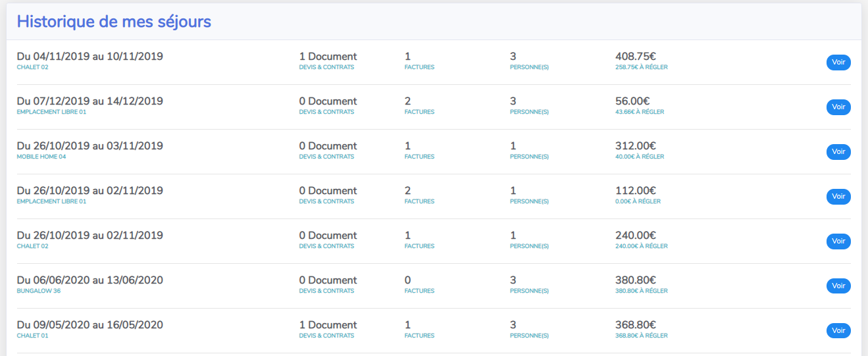View the stay costing 112.00€
This screenshot has width=868, height=356.
(838, 197)
